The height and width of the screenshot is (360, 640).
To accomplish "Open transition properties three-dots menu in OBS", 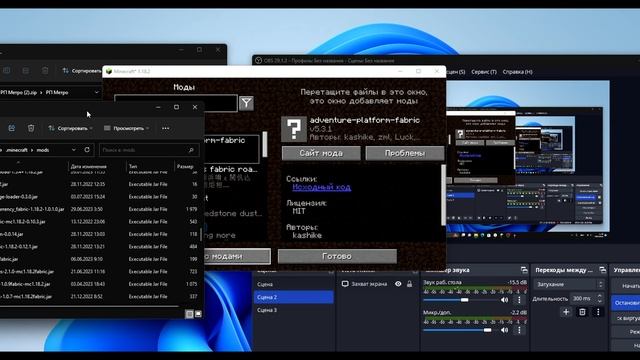I will 598,312.
